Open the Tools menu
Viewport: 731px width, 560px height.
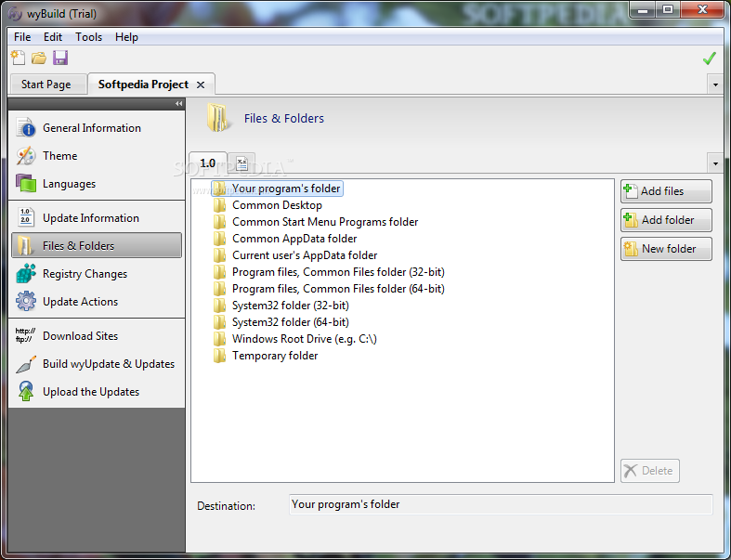(x=88, y=37)
